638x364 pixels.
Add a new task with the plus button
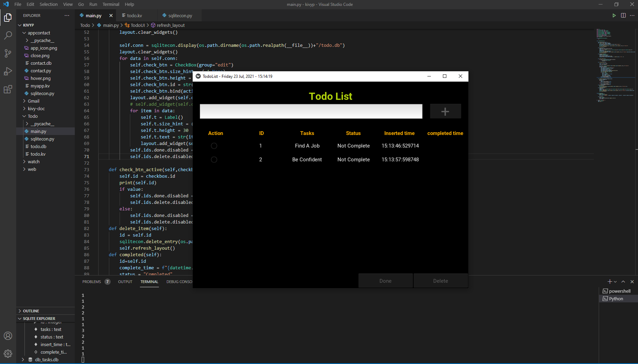coord(445,111)
